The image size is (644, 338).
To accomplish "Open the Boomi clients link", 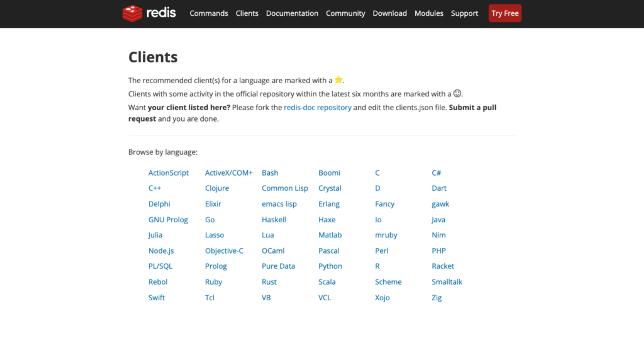I will [x=329, y=173].
